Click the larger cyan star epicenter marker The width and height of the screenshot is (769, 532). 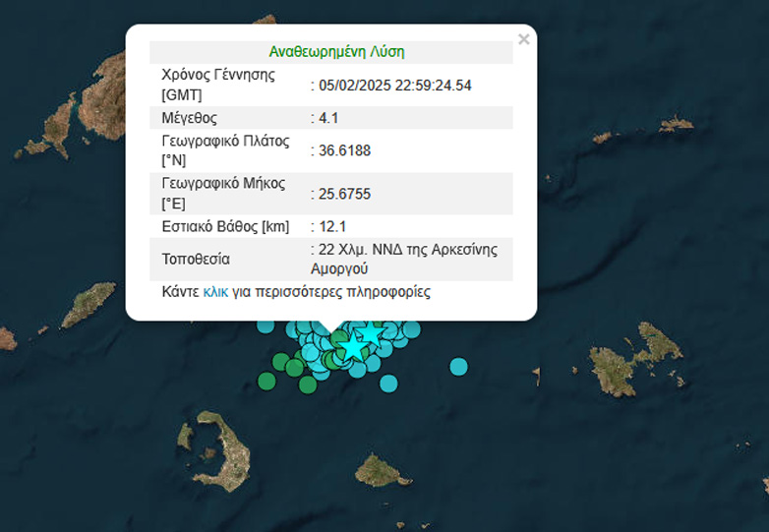pyautogui.click(x=353, y=346)
